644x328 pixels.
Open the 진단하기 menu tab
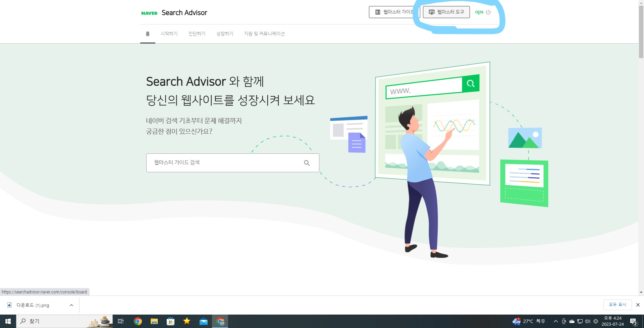[x=197, y=34]
